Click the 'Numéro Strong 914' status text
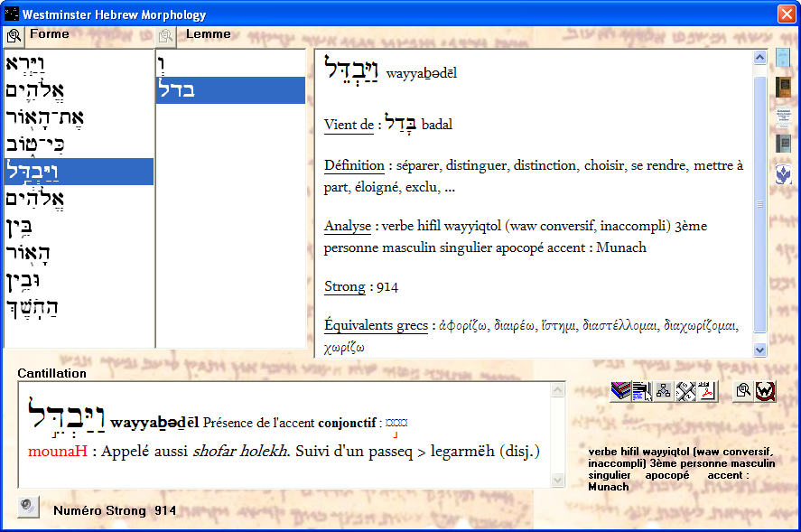The image size is (801, 532). pyautogui.click(x=115, y=510)
